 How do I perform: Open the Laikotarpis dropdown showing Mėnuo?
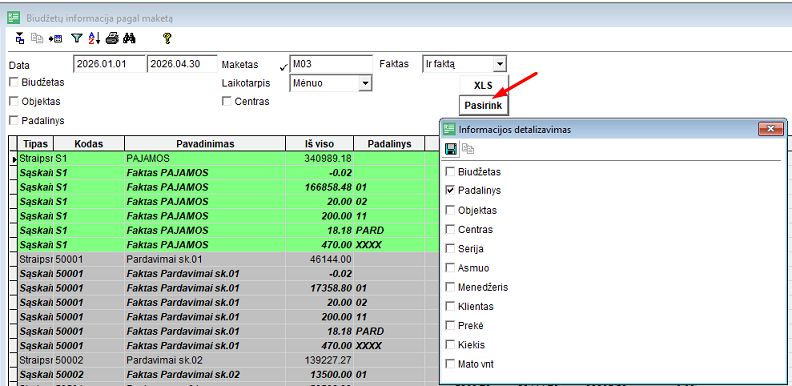[x=365, y=83]
